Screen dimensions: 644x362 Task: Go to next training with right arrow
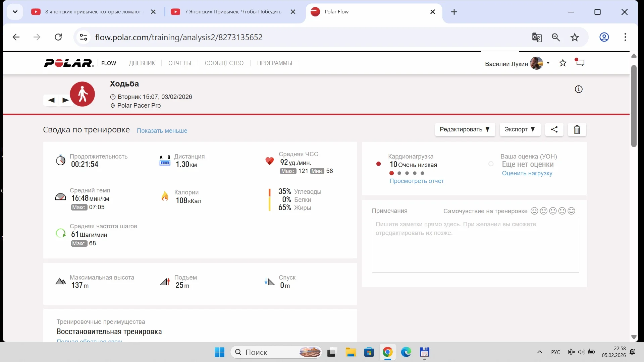tap(66, 100)
